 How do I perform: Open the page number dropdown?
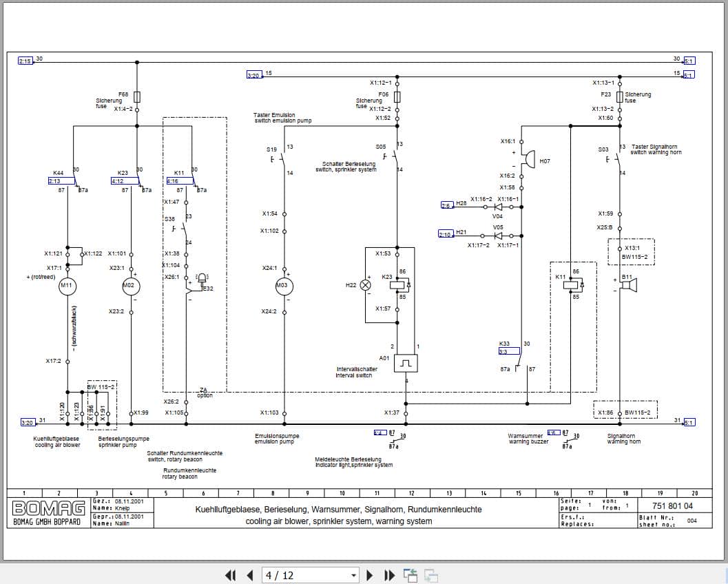353,575
